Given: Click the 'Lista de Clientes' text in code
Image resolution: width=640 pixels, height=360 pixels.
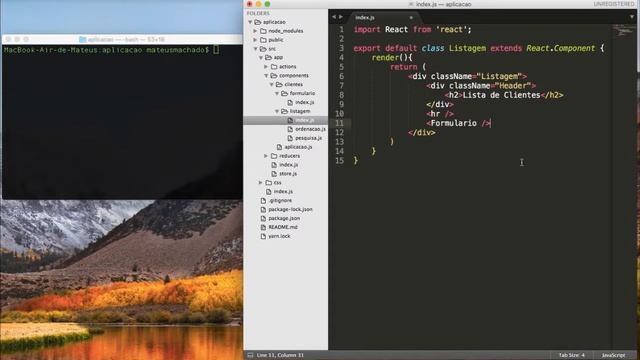Looking at the screenshot, I should point(501,95).
